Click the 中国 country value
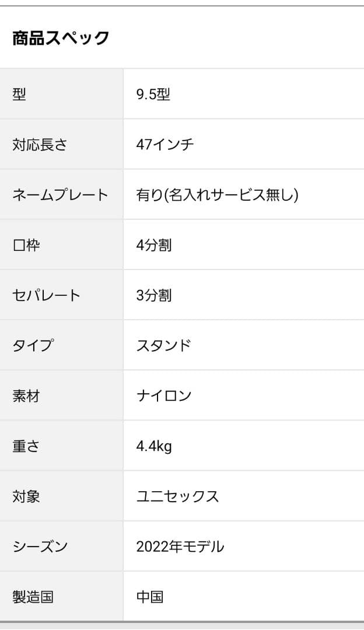Viewport: 364px width, 630px height. point(150,597)
